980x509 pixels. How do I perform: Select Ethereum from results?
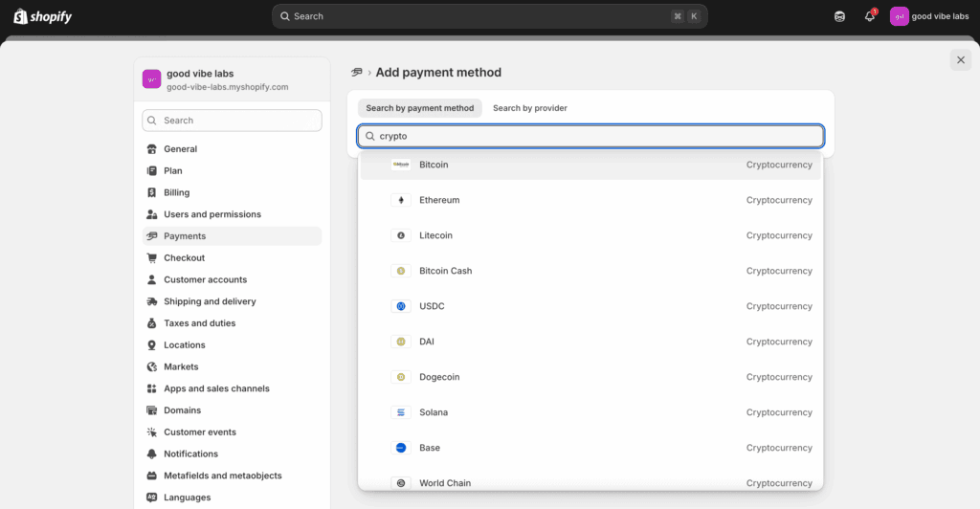(590, 200)
